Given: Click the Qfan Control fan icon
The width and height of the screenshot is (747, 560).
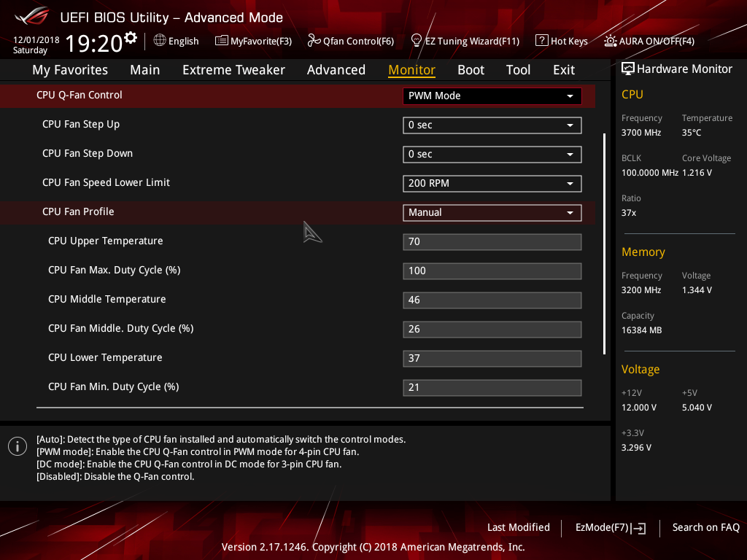Looking at the screenshot, I should (x=314, y=41).
